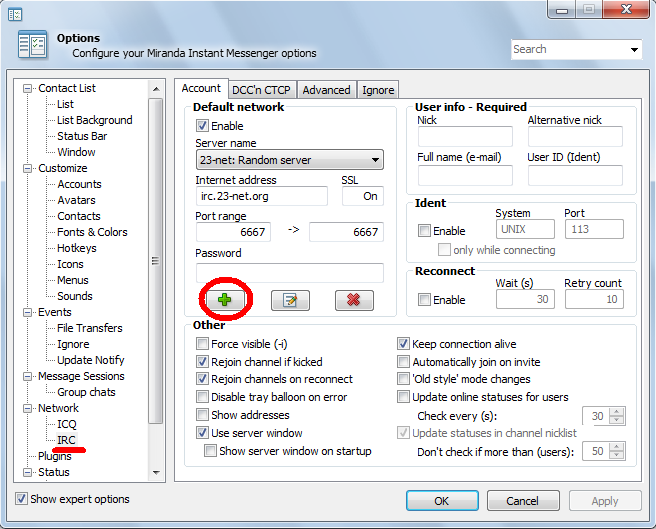The image size is (656, 529).
Task: Click the Password input field
Action: [290, 273]
